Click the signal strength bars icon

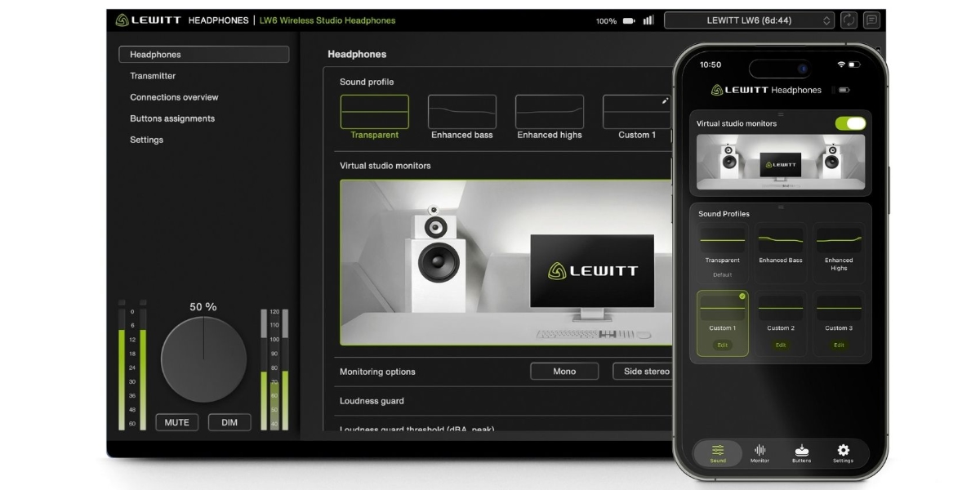pos(649,20)
